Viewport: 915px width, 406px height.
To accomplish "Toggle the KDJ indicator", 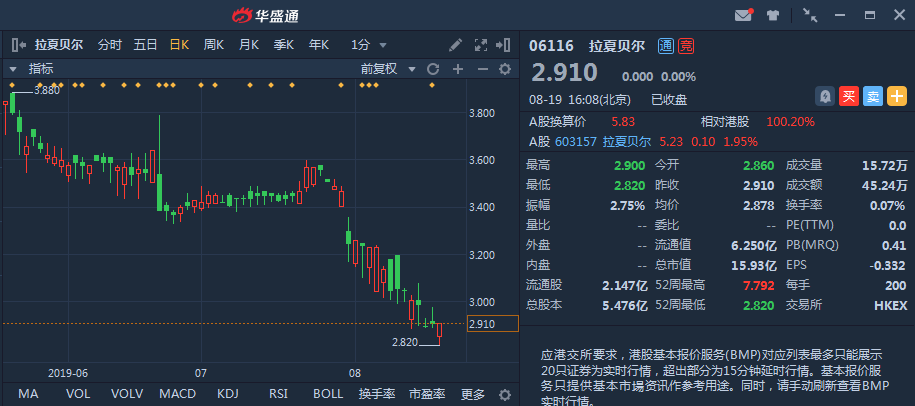I will click(x=229, y=394).
